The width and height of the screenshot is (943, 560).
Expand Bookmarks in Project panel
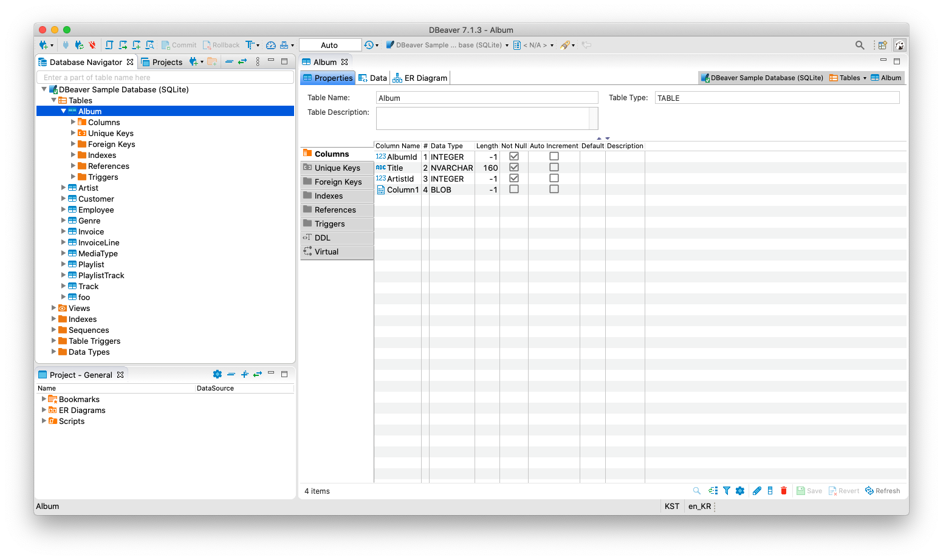click(x=44, y=399)
